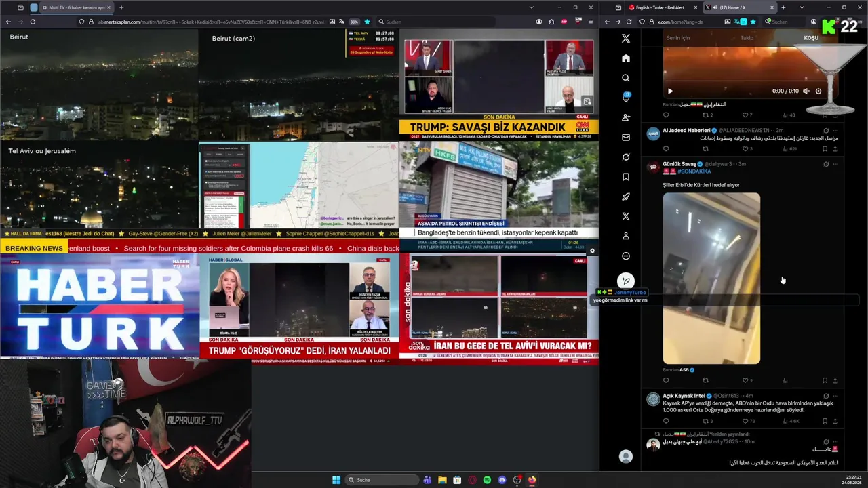Share the Açık Kaynak Intel tweet
Image resolution: width=868 pixels, height=488 pixels.
(835, 421)
